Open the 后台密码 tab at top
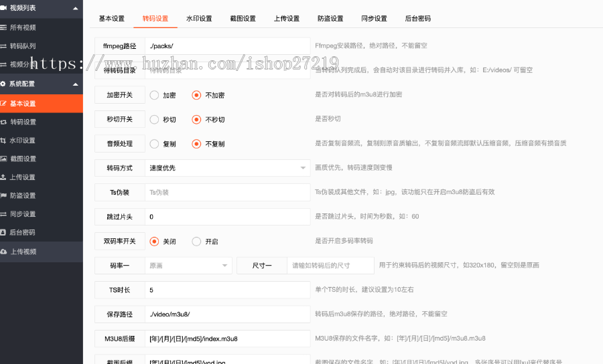Screen dimensions: 603x364 [418, 19]
